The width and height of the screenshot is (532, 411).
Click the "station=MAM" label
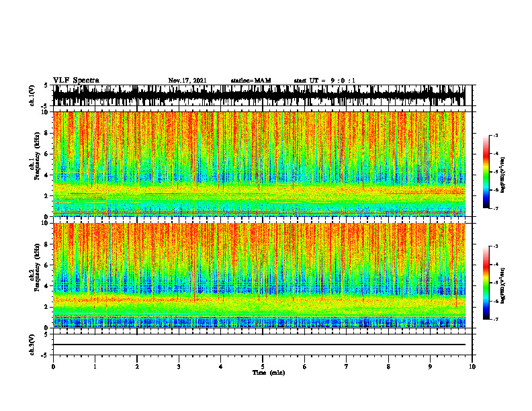[x=251, y=81]
